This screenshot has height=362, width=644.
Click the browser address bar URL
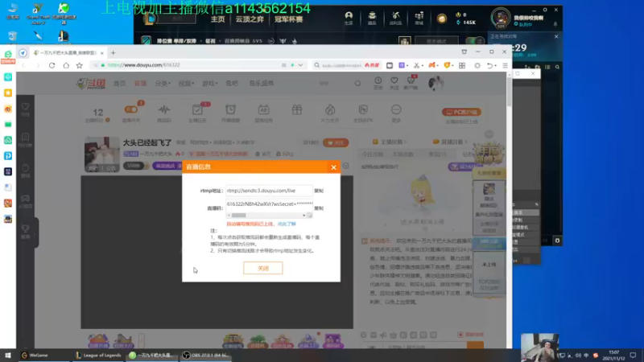point(144,65)
